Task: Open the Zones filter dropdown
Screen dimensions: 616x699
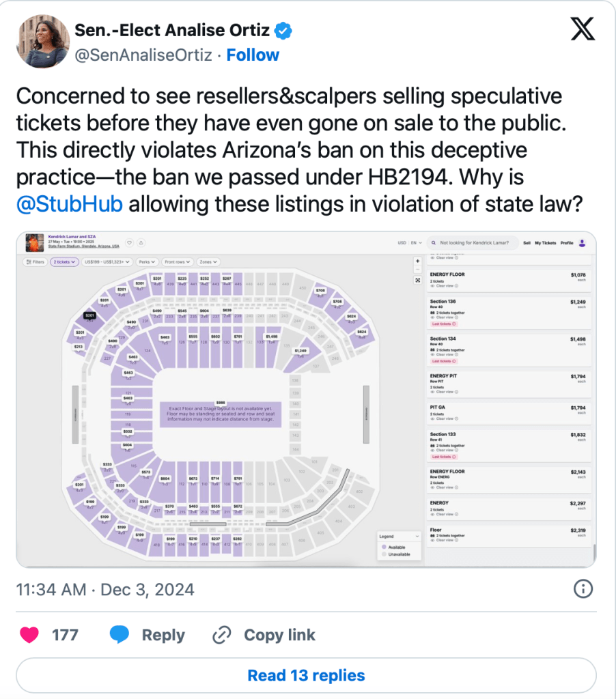Action: [208, 261]
